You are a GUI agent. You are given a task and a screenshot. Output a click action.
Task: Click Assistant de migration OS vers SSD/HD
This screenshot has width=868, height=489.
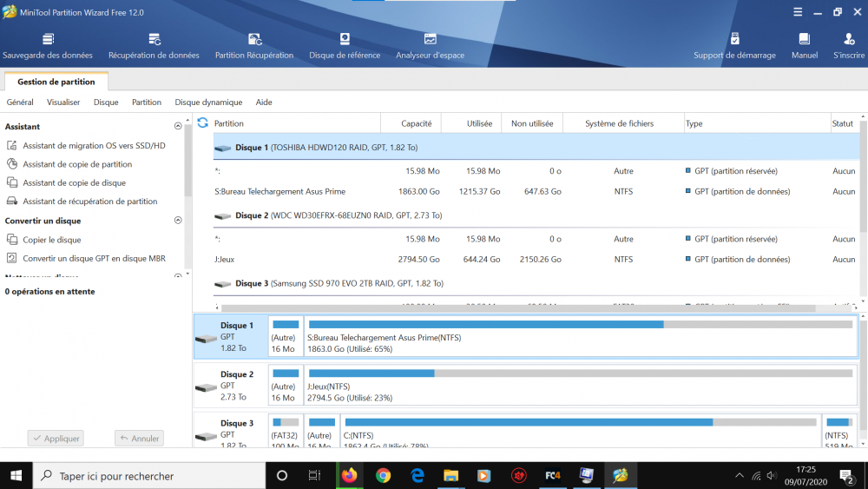click(x=94, y=146)
